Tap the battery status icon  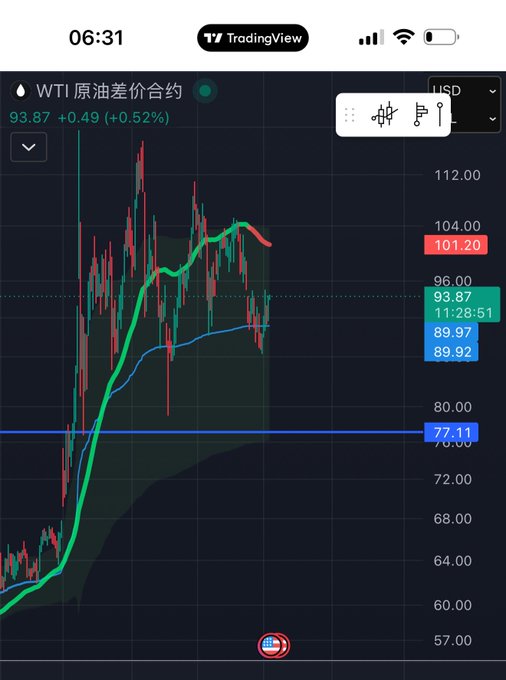coord(441,37)
